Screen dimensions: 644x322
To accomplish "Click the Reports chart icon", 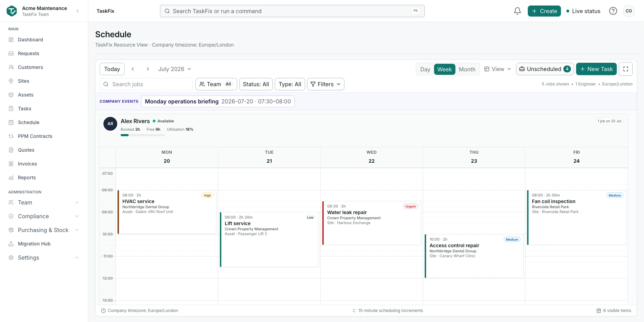I will (x=11, y=178).
